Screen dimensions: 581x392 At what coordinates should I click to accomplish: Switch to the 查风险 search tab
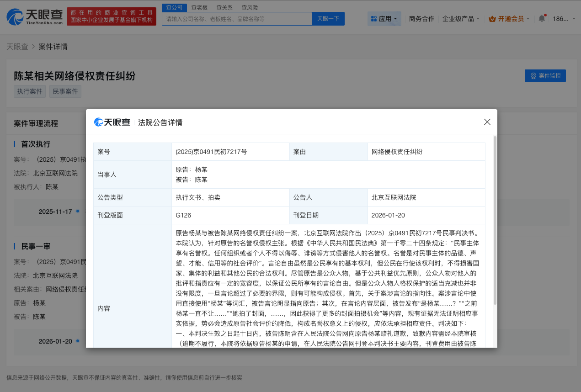pos(250,7)
